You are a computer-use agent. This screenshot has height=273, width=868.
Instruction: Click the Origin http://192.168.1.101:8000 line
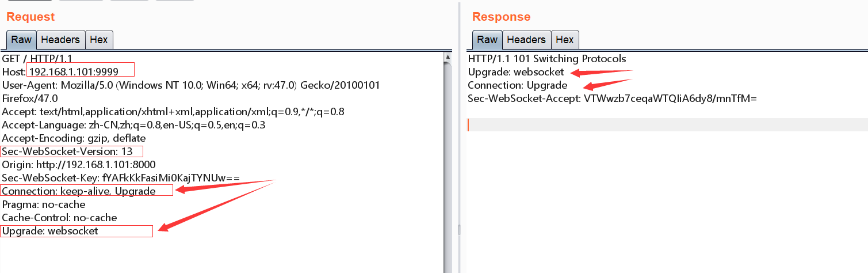(79, 165)
